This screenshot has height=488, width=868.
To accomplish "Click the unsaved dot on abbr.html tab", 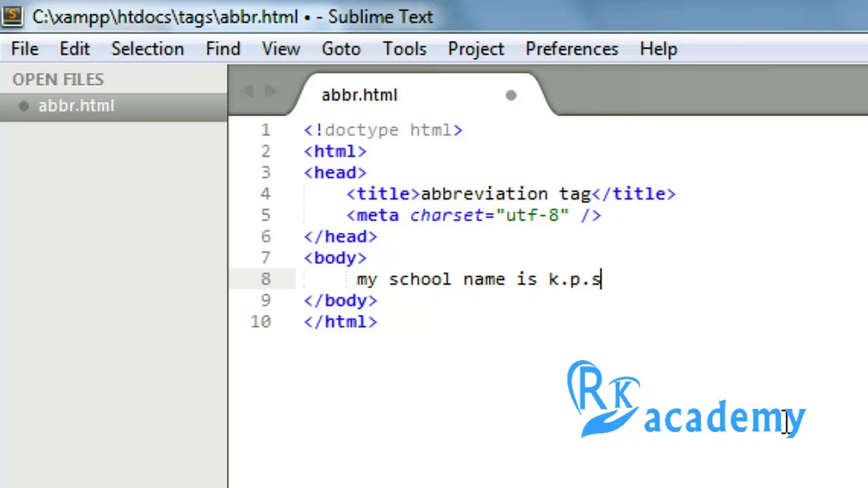I will pyautogui.click(x=511, y=95).
